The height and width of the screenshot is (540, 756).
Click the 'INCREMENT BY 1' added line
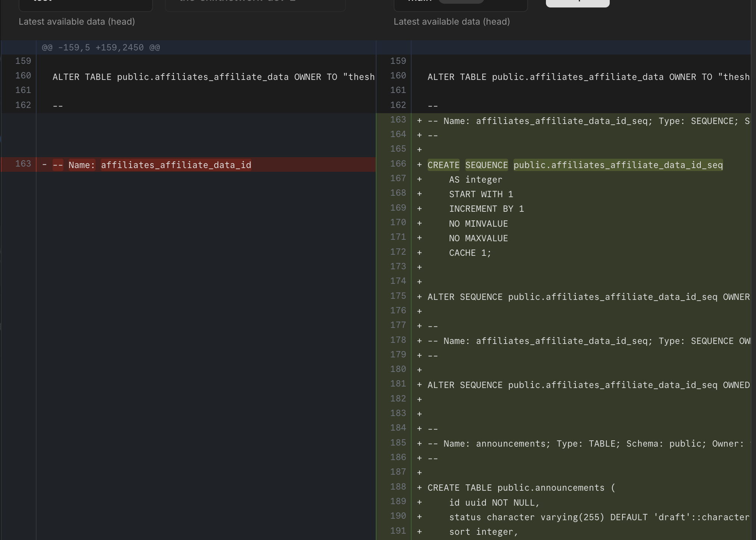tap(486, 209)
